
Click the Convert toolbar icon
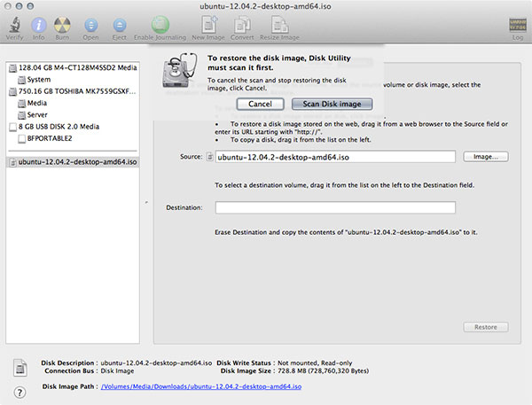coord(242,25)
